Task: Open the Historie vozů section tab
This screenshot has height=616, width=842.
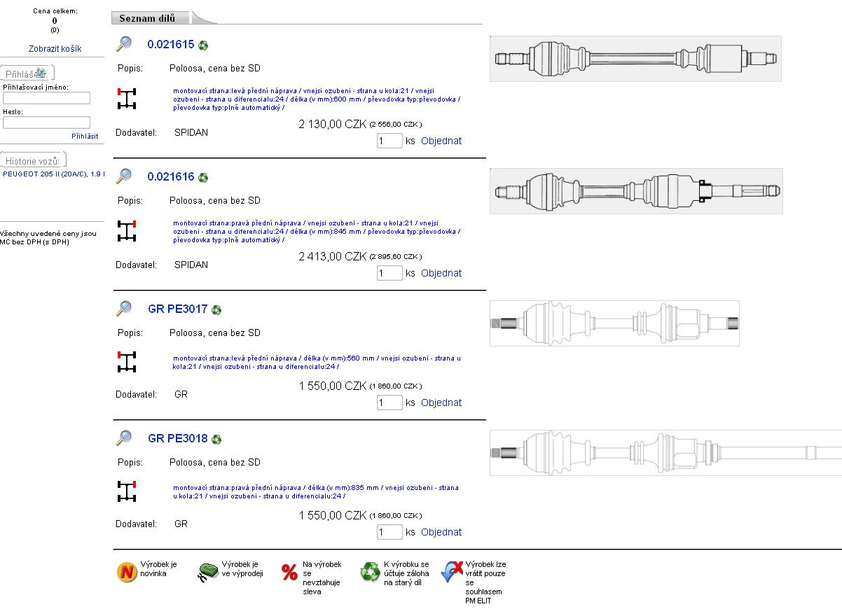Action: pyautogui.click(x=33, y=161)
